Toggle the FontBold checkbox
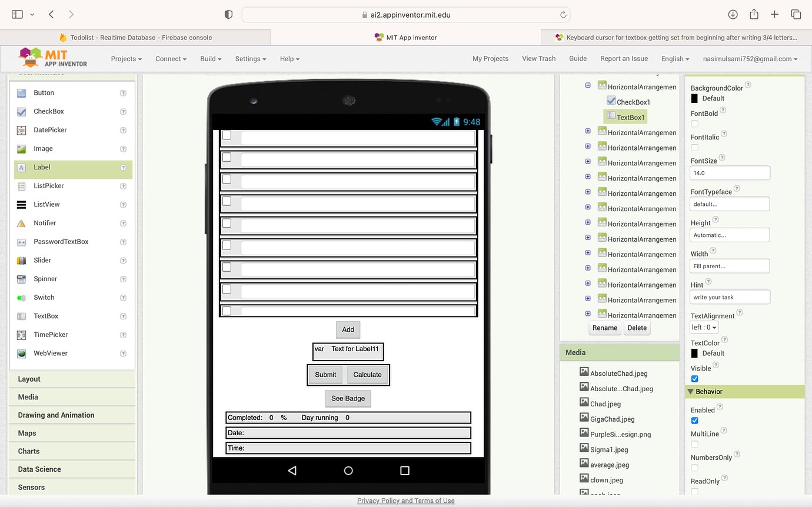Viewport: 812px width, 507px height. point(694,124)
